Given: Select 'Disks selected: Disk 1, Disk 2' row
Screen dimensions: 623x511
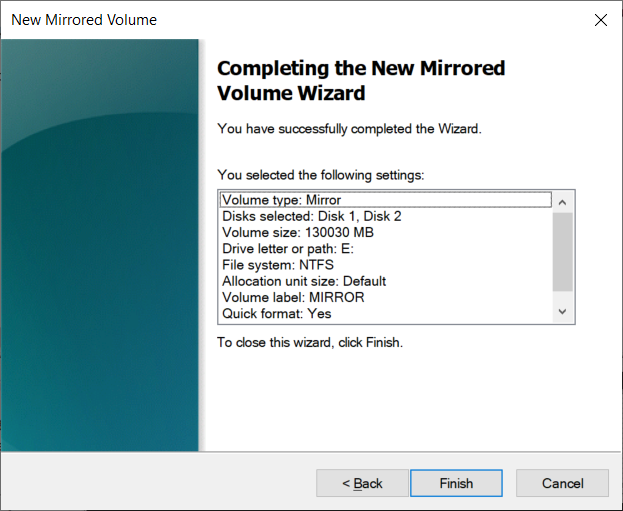Looking at the screenshot, I should point(385,216).
